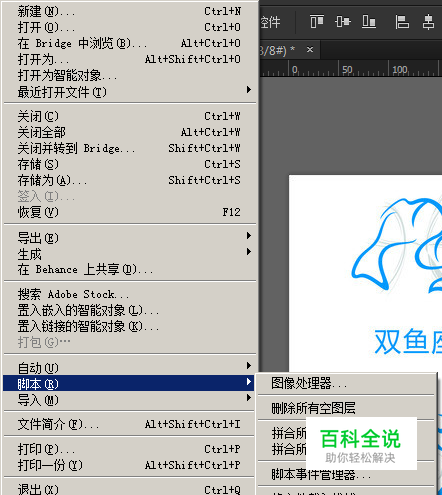The width and height of the screenshot is (442, 495).
Task: Click highlighted 脚本(R) menu item
Action: coord(129,383)
